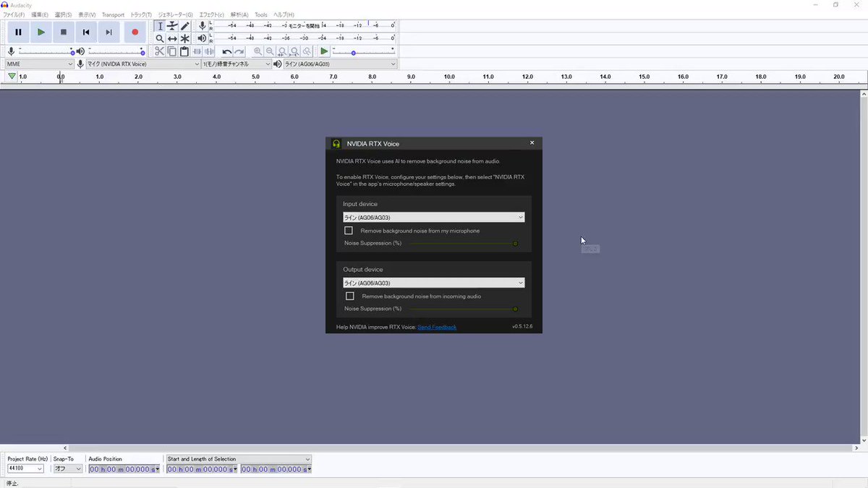868x488 pixels.
Task: Adjust the playback speed slider
Action: pyautogui.click(x=363, y=51)
